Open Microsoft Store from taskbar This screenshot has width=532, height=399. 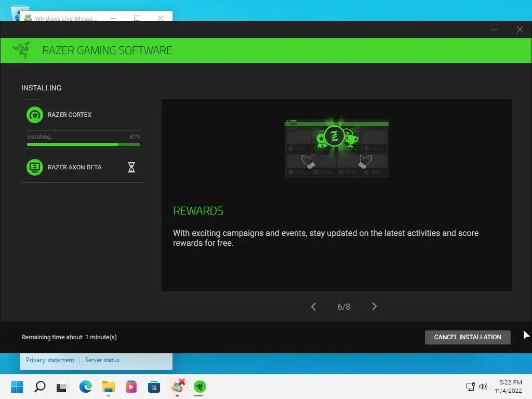pyautogui.click(x=154, y=387)
